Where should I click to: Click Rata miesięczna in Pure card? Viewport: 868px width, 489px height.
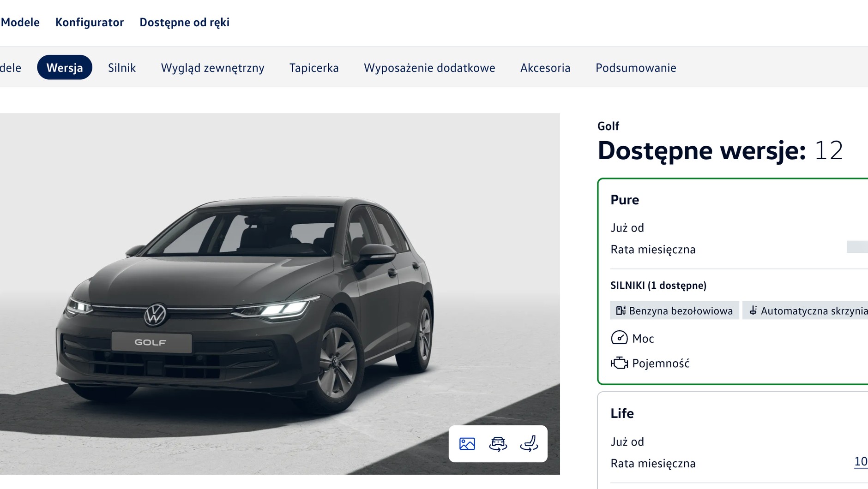tap(653, 250)
